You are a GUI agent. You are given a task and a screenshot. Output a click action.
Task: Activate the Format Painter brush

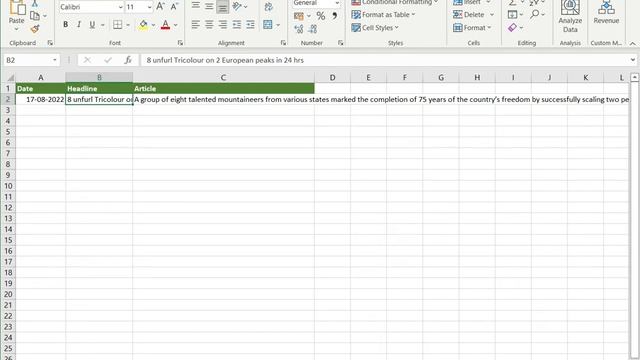tap(35, 29)
